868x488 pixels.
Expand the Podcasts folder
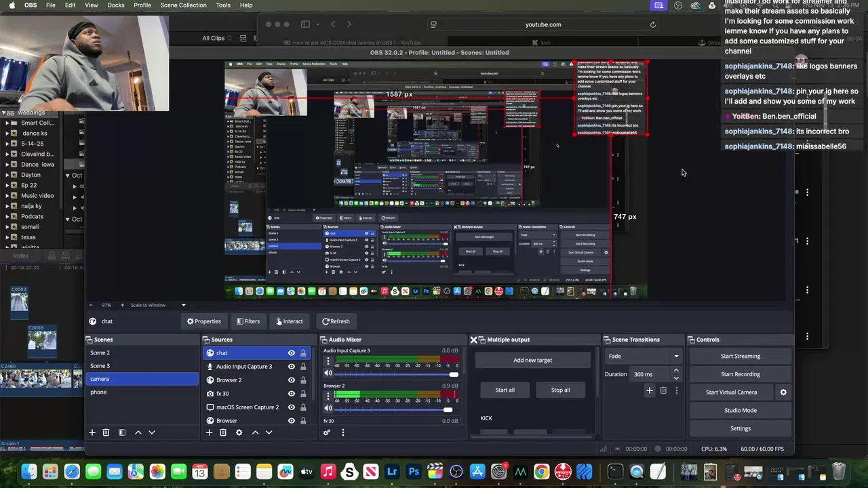coord(7,217)
